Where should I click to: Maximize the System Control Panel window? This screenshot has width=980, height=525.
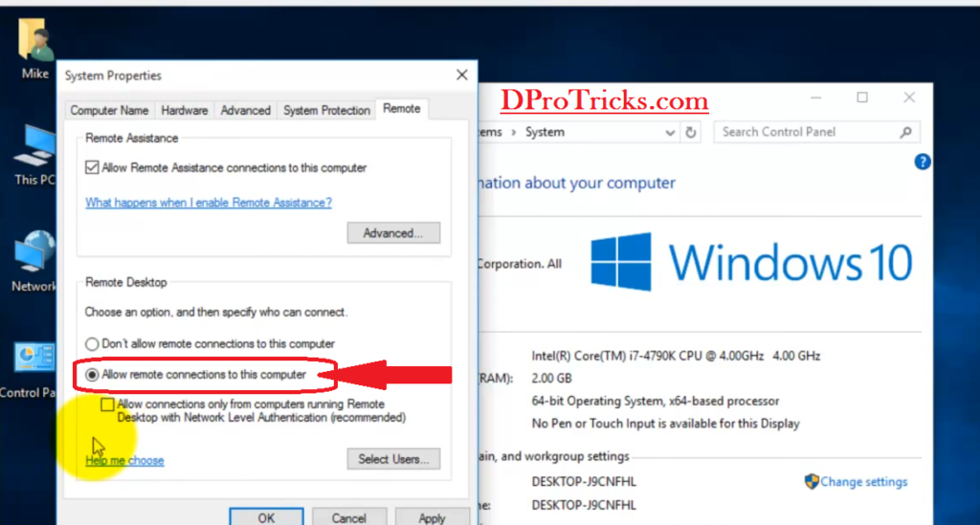coord(862,98)
